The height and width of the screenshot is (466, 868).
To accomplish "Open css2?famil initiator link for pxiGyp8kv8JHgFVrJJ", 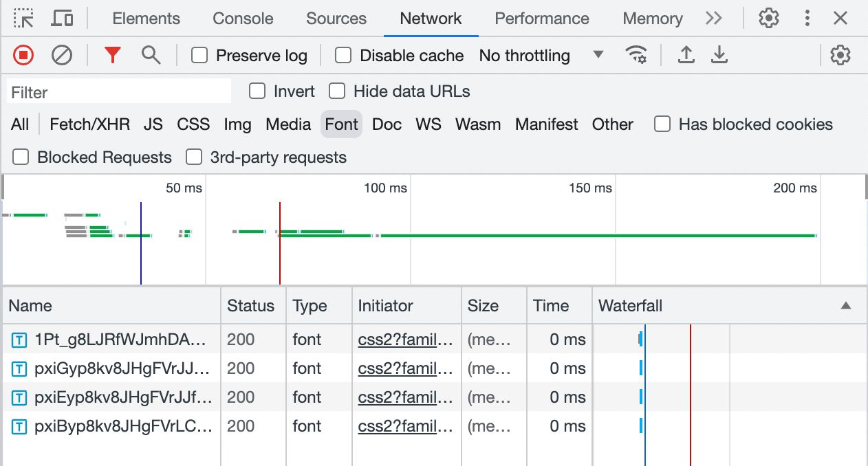I will coord(406,368).
